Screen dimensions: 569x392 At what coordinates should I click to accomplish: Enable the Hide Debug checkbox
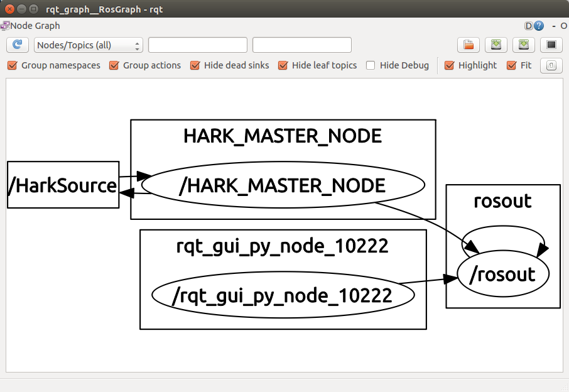coord(371,65)
